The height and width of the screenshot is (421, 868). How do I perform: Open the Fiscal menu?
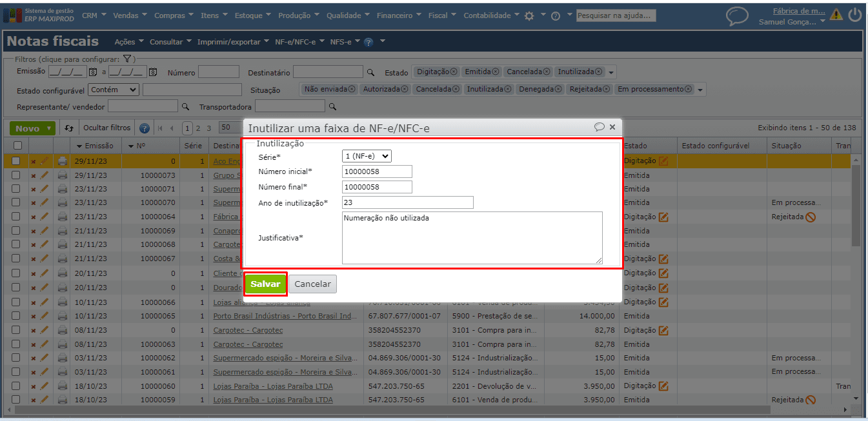point(442,15)
